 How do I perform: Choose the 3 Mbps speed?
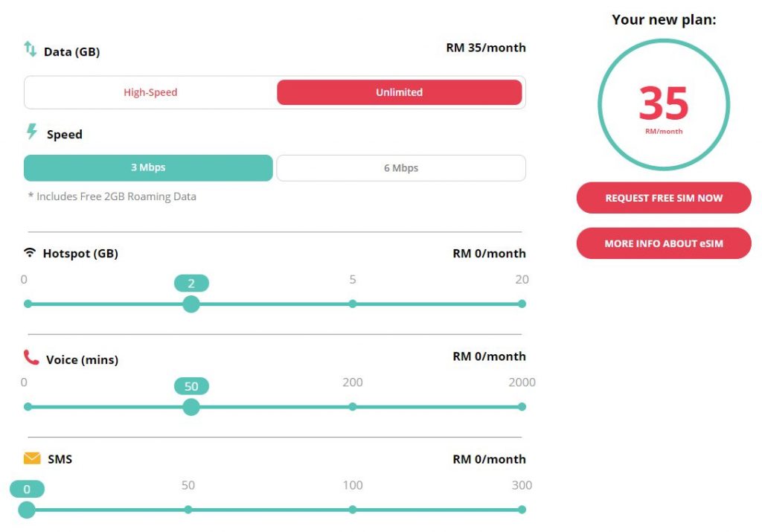(x=148, y=167)
